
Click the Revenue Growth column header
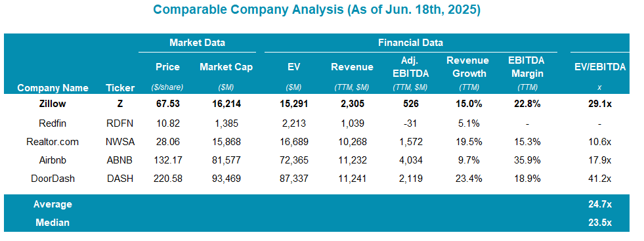468,68
